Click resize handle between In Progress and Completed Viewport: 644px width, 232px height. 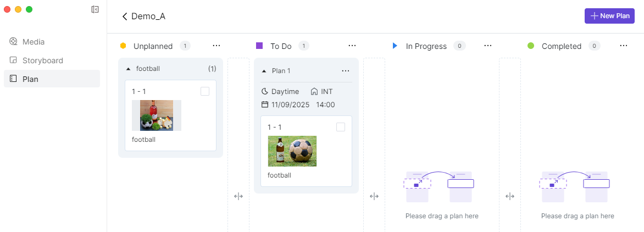click(510, 196)
